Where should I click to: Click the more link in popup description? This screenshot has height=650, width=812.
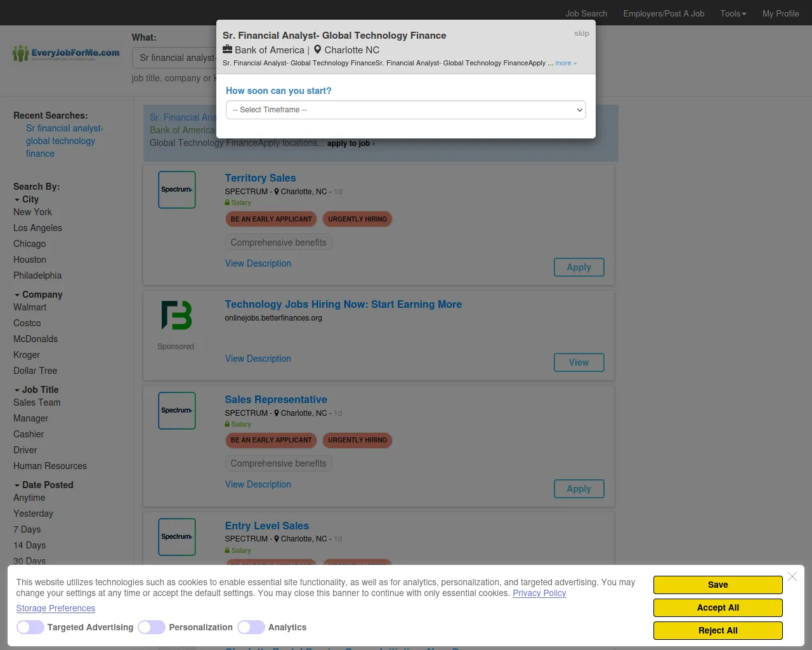click(x=565, y=63)
